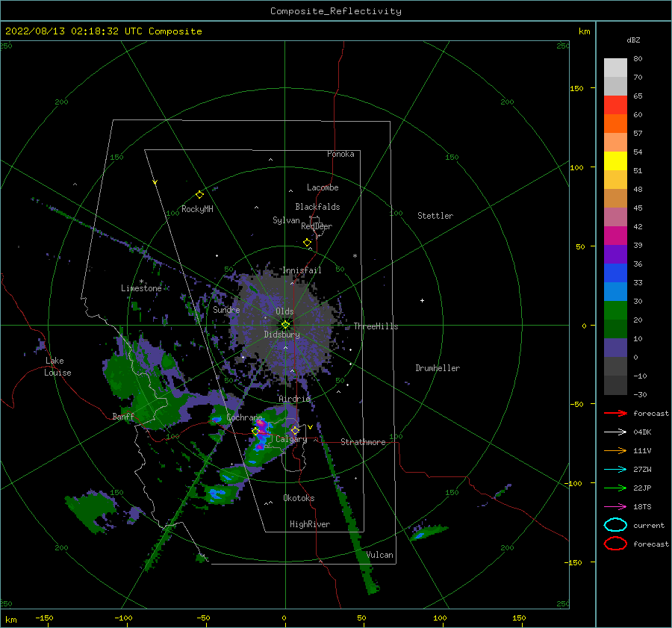The image size is (672, 628).
Task: Click the Banff label
Action: (123, 416)
